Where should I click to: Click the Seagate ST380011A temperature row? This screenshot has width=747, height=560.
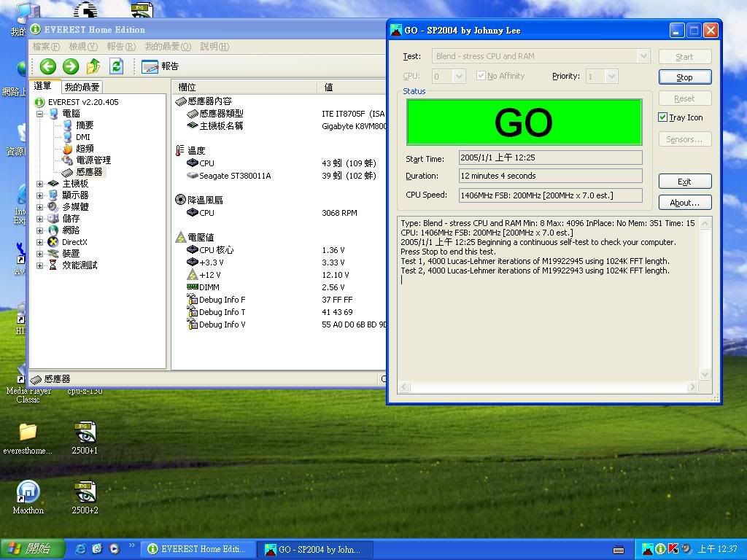coord(280,176)
